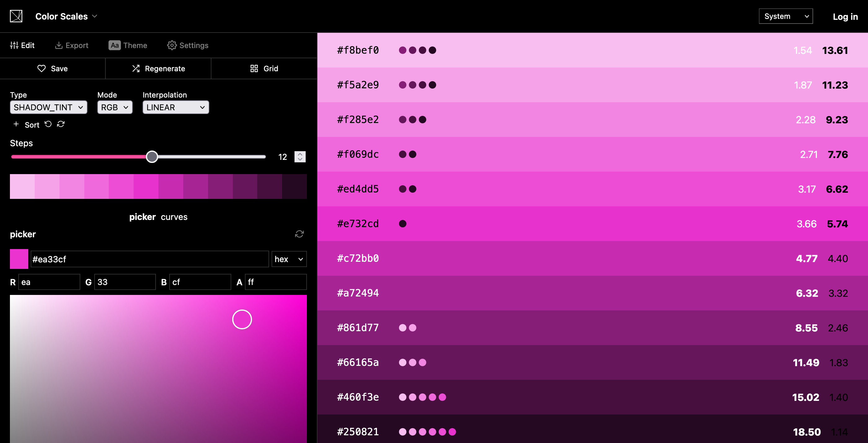Click the last contrast dot in #250821 row
The height and width of the screenshot is (443, 868).
pyautogui.click(x=452, y=432)
